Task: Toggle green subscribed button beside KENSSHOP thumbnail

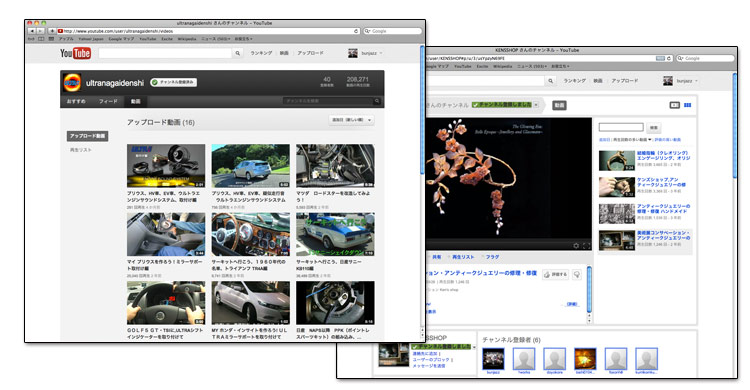Action: (x=441, y=346)
